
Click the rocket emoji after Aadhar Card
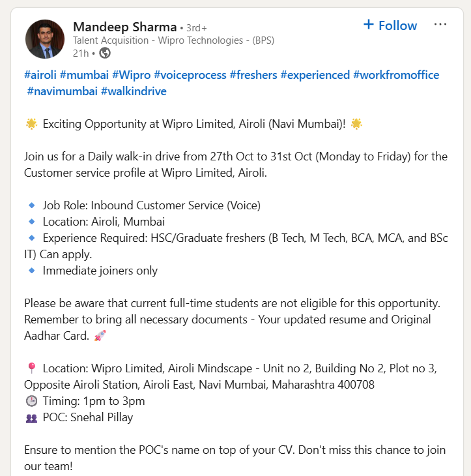point(100,336)
